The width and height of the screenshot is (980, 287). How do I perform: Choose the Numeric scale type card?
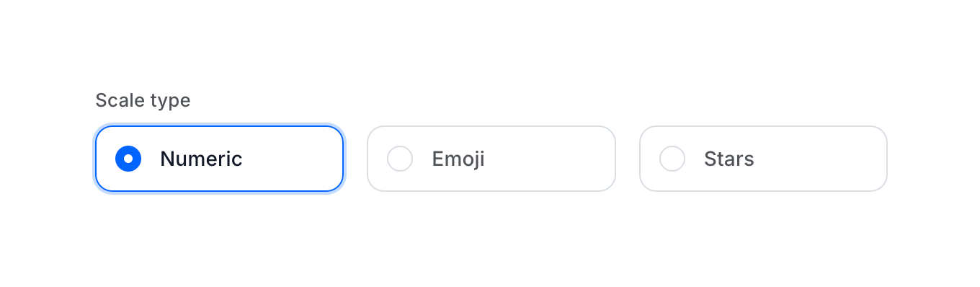219,159
